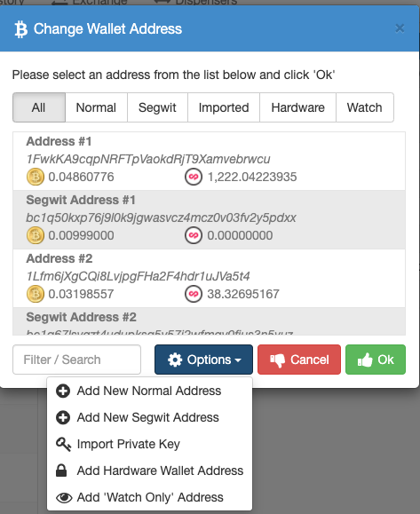Click key icon beside Import Private Key

(63, 445)
